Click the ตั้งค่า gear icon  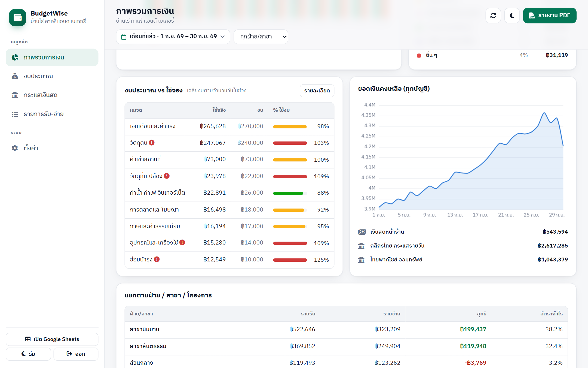click(15, 148)
